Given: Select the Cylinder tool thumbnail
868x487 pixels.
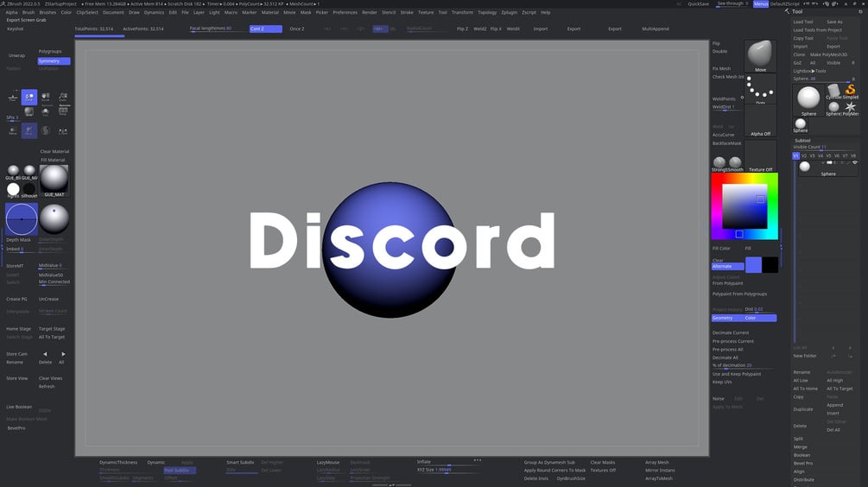Looking at the screenshot, I should click(833, 91).
